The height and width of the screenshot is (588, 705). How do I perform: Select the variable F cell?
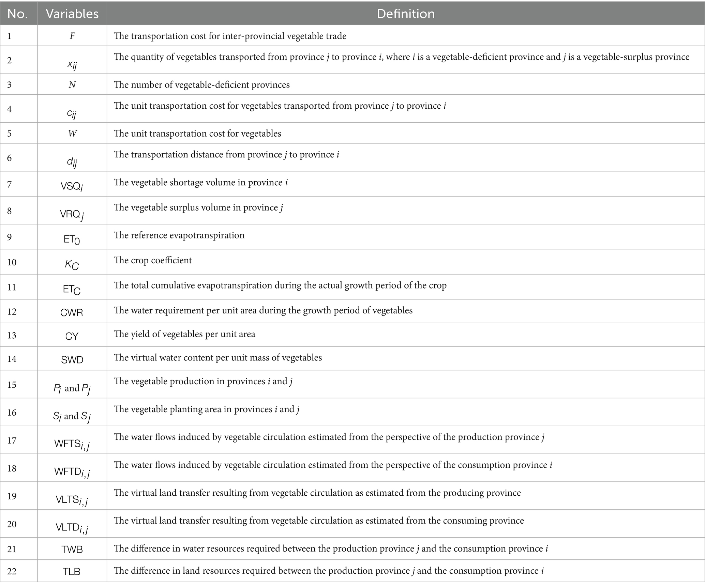pyautogui.click(x=72, y=36)
